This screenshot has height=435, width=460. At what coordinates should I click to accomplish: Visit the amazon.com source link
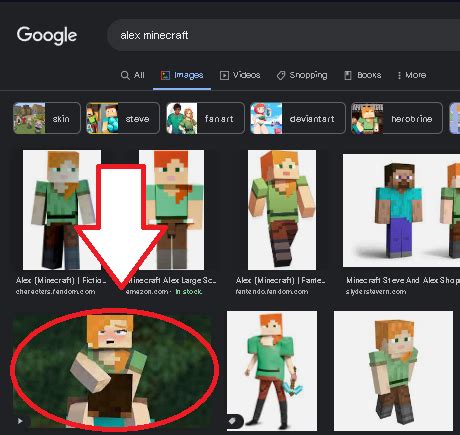coord(147,292)
